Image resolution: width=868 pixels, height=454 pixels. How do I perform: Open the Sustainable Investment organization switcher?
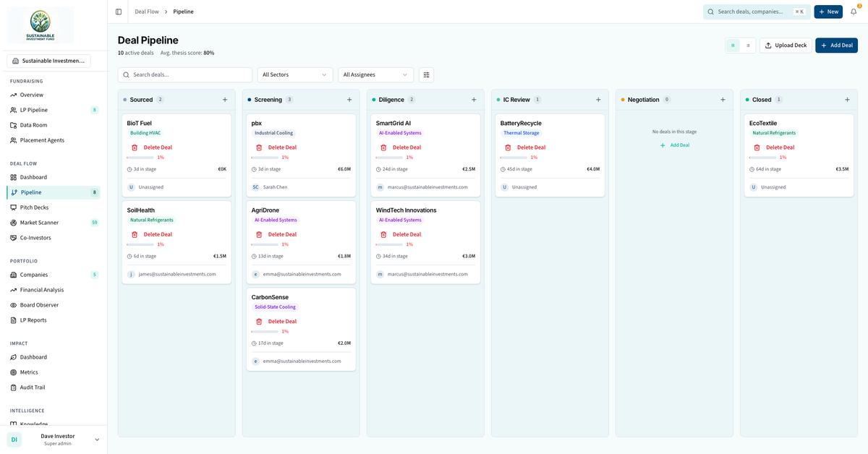pyautogui.click(x=49, y=61)
